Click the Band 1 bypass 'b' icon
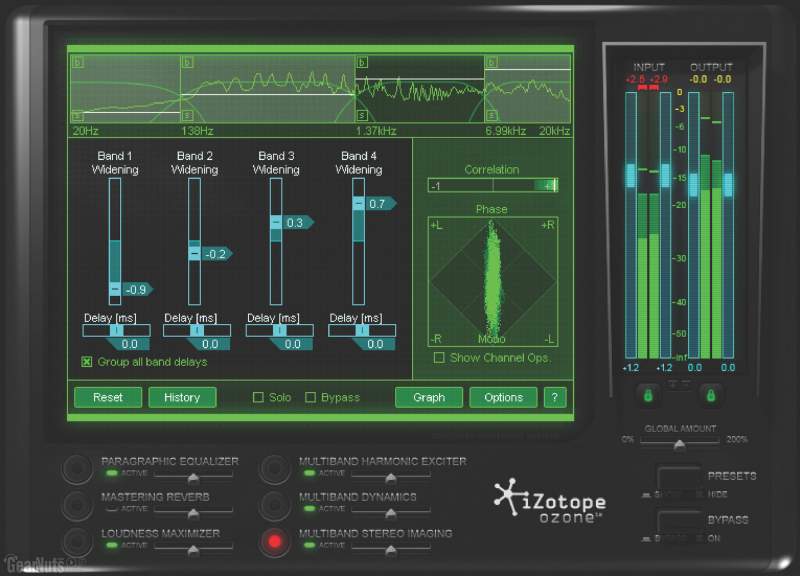Screen dimensions: 800x576 (x=76, y=62)
